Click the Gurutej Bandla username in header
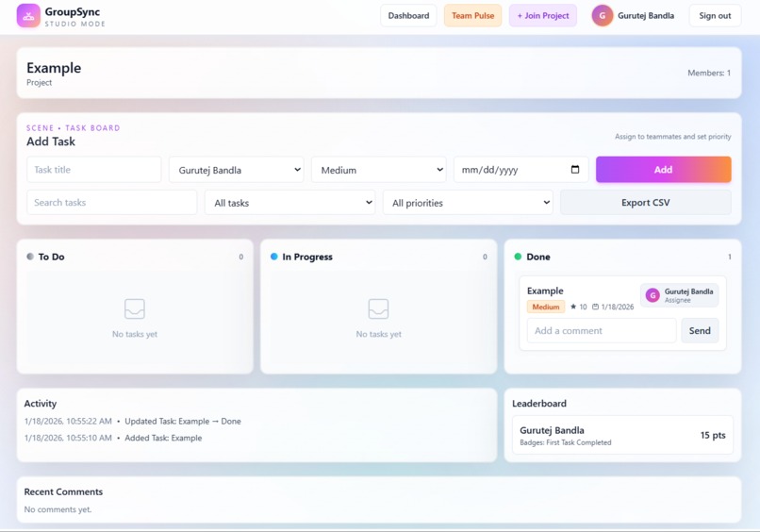This screenshot has width=760, height=532. 646,15
